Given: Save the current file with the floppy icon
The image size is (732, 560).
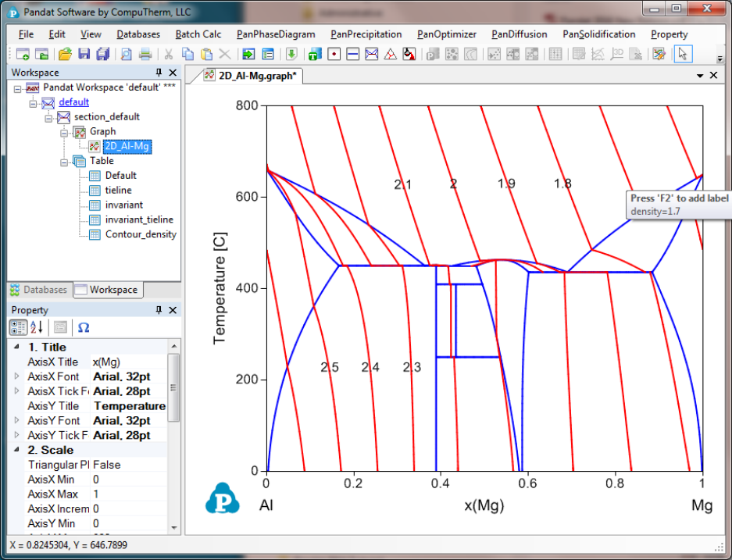Looking at the screenshot, I should click(x=84, y=54).
